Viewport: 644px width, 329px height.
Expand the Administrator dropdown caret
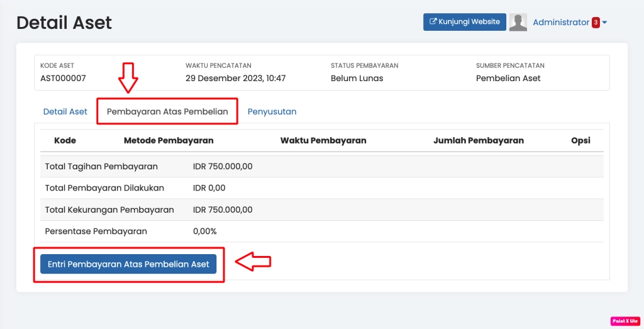(x=604, y=23)
